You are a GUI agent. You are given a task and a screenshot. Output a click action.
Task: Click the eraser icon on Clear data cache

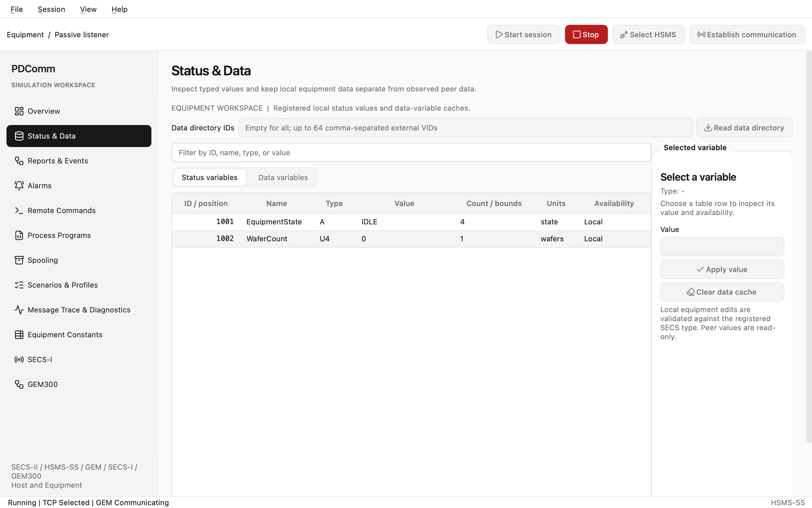(x=690, y=292)
